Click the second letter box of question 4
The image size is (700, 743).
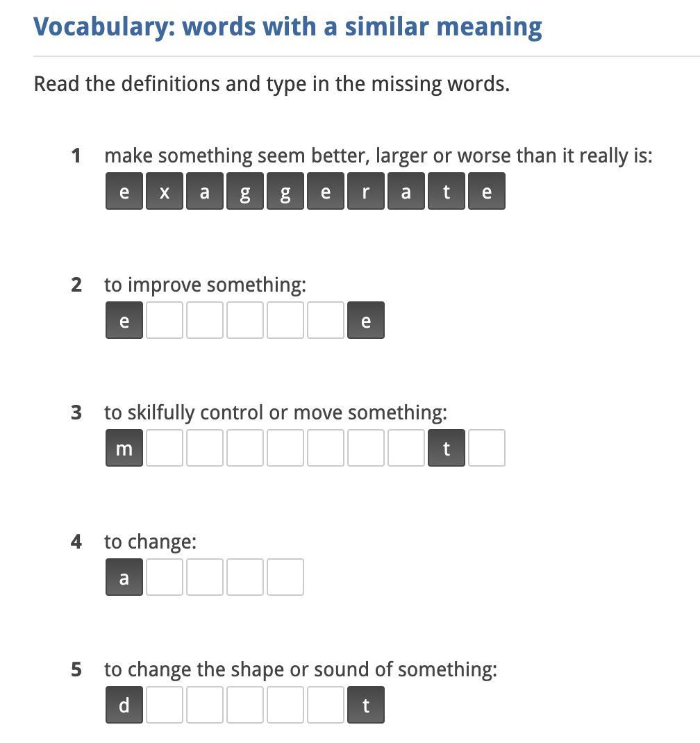coord(165,576)
